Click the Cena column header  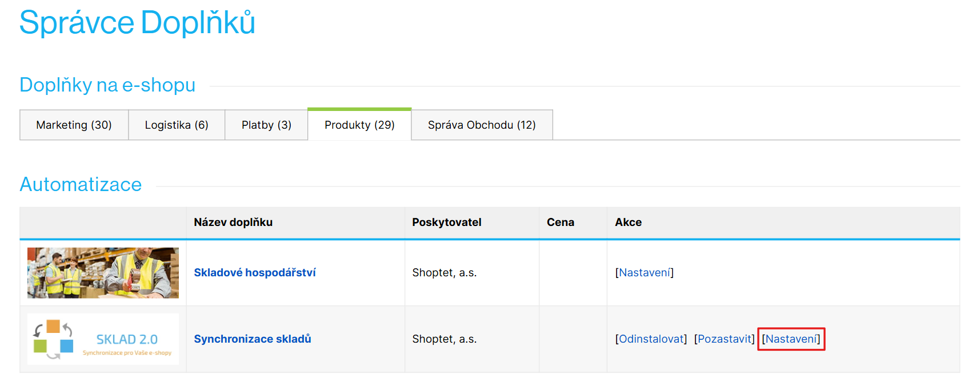(x=561, y=223)
